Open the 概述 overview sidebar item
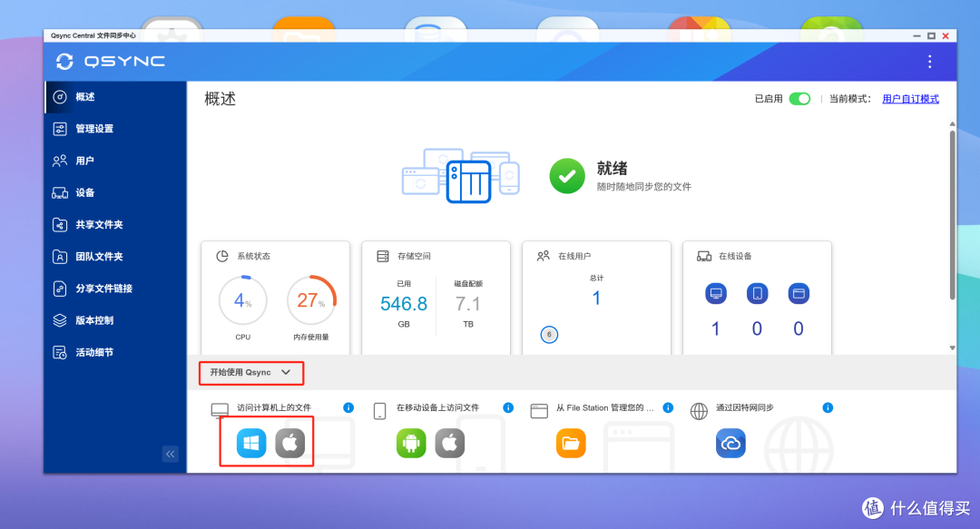Screen dimensions: 980x529 (115, 97)
